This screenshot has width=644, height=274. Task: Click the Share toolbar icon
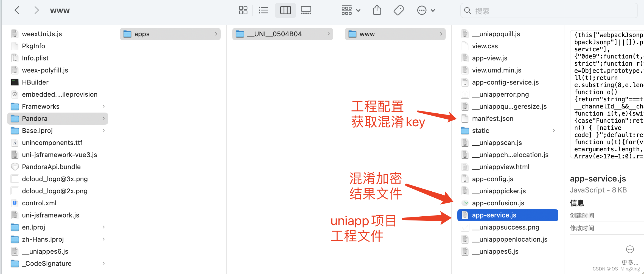point(377,10)
